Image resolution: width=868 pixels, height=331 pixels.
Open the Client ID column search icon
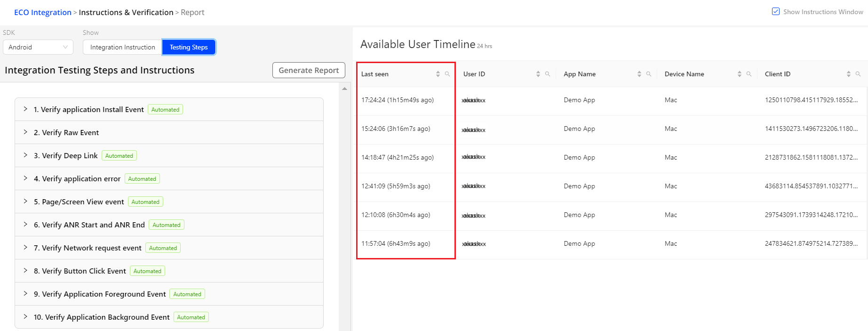(858, 74)
